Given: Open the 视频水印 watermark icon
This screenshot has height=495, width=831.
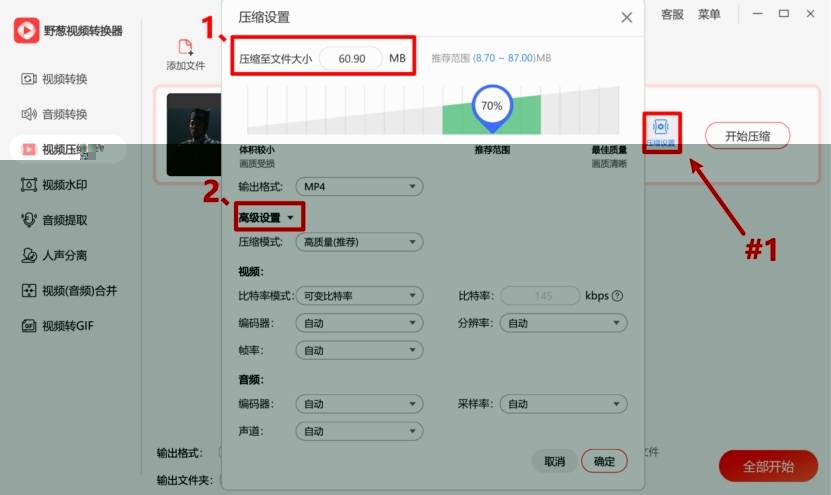Looking at the screenshot, I should click(x=28, y=184).
